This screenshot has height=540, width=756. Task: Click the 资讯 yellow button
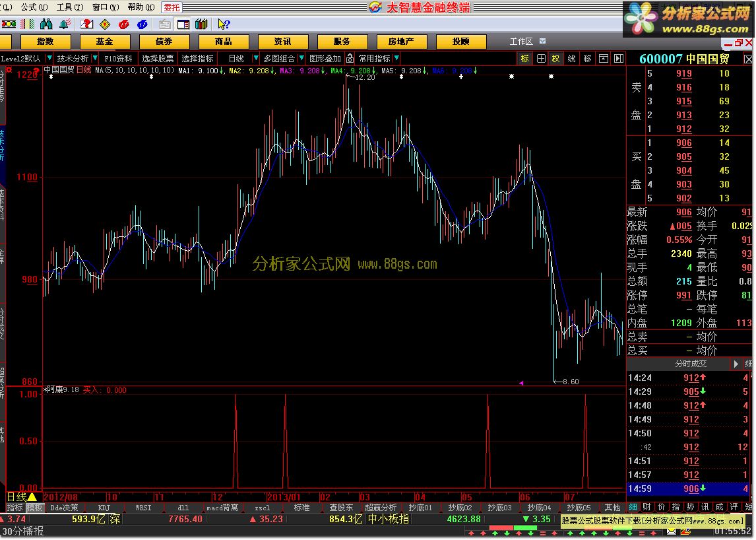[x=282, y=42]
